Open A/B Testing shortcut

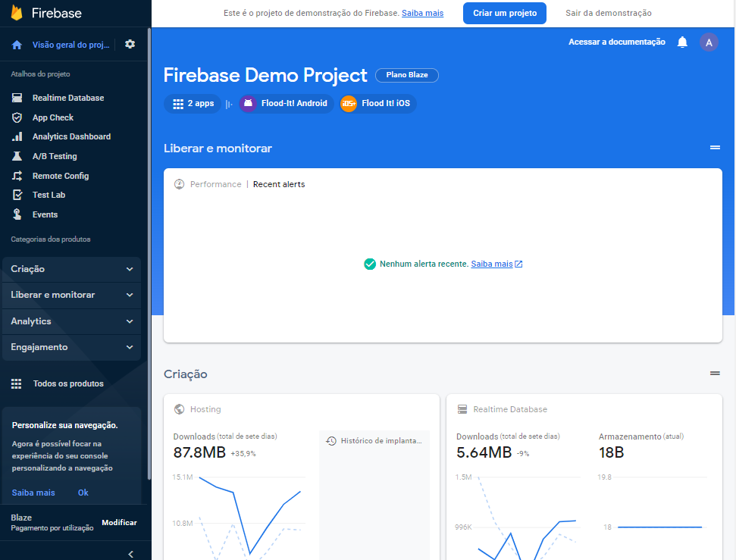(x=55, y=156)
